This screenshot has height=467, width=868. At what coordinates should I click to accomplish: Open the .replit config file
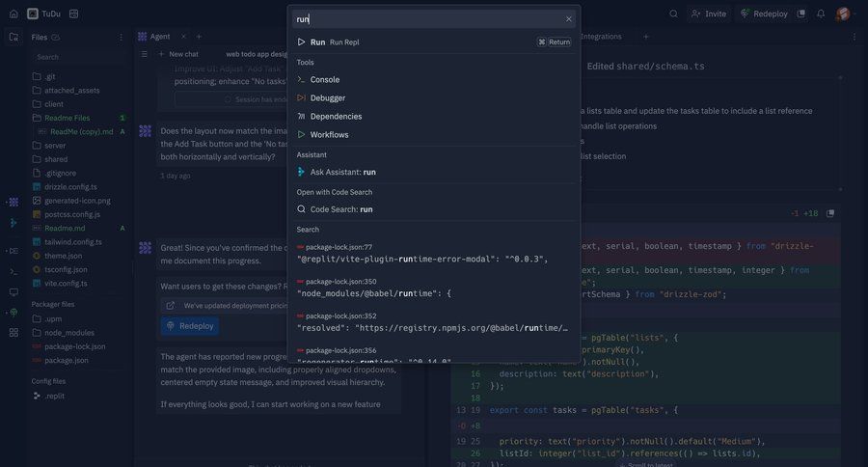pyautogui.click(x=77, y=397)
